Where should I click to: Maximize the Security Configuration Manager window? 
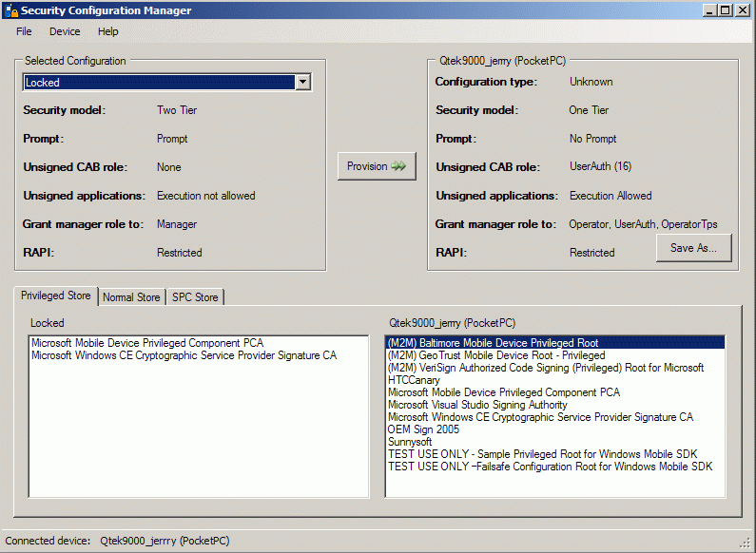(x=726, y=10)
